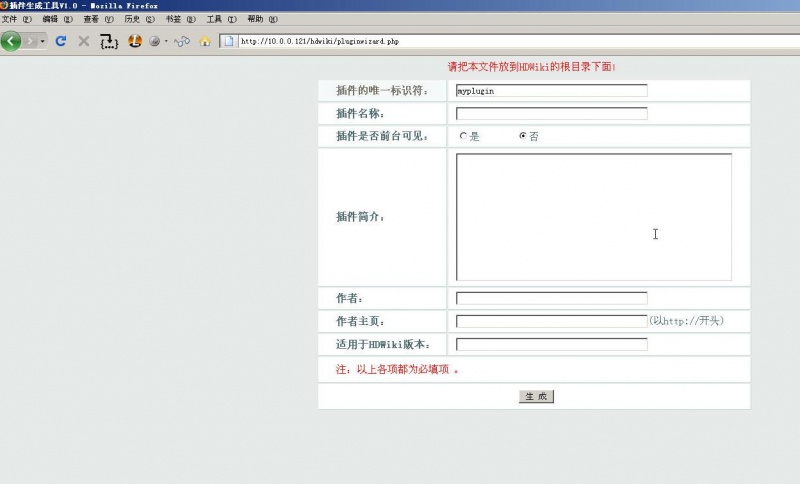Click the Stop loading X icon
800x484 pixels.
84,41
